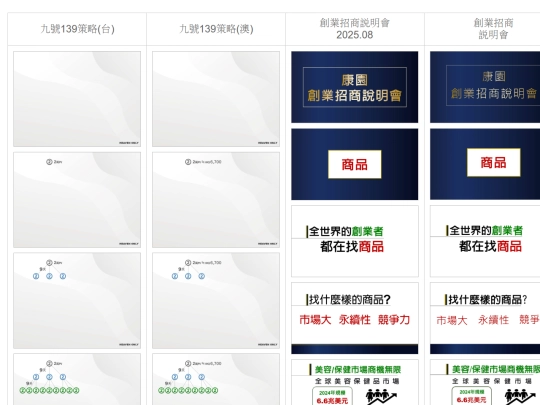The image size is (540, 405).
Task: Click the 創業招商說明會 2025.08 column header
Action: pyautogui.click(x=355, y=29)
